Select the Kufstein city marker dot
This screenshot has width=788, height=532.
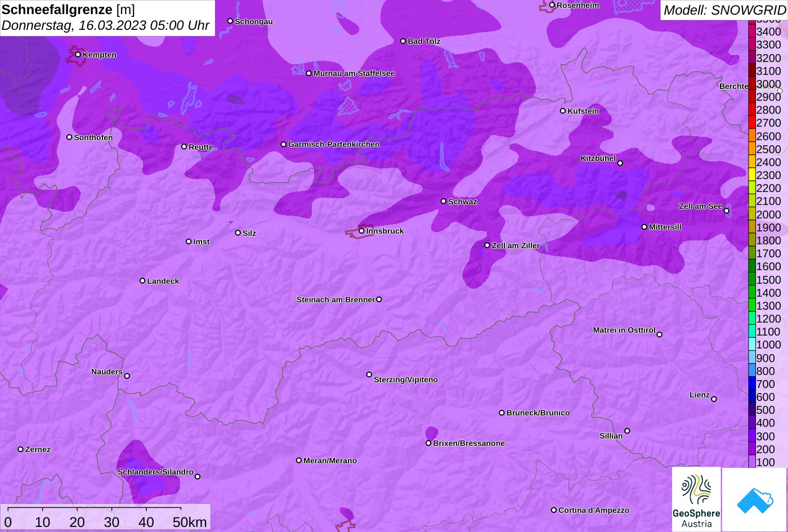(x=563, y=111)
